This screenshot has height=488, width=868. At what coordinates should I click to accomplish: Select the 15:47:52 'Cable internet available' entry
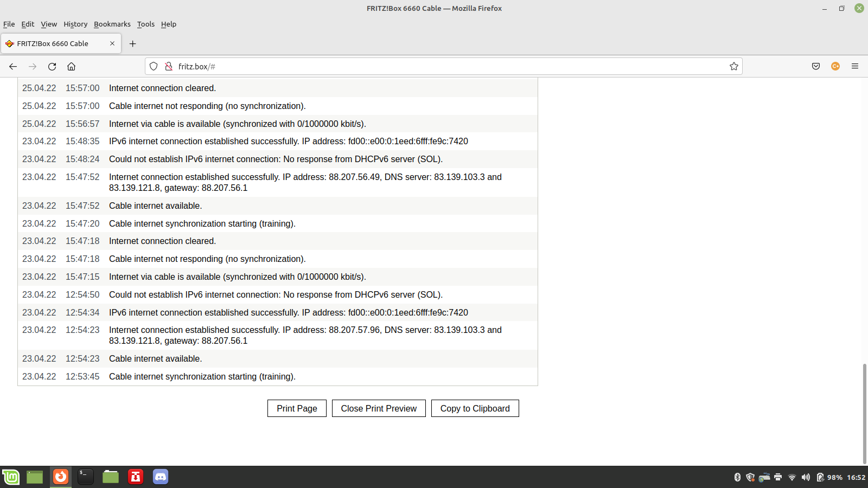coord(278,206)
